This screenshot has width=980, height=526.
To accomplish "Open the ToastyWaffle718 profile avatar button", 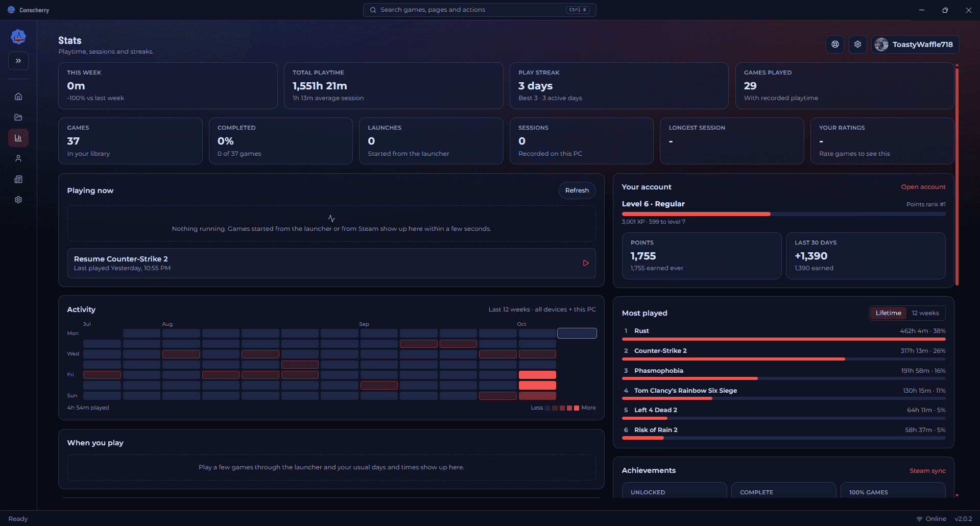I will pyautogui.click(x=915, y=44).
